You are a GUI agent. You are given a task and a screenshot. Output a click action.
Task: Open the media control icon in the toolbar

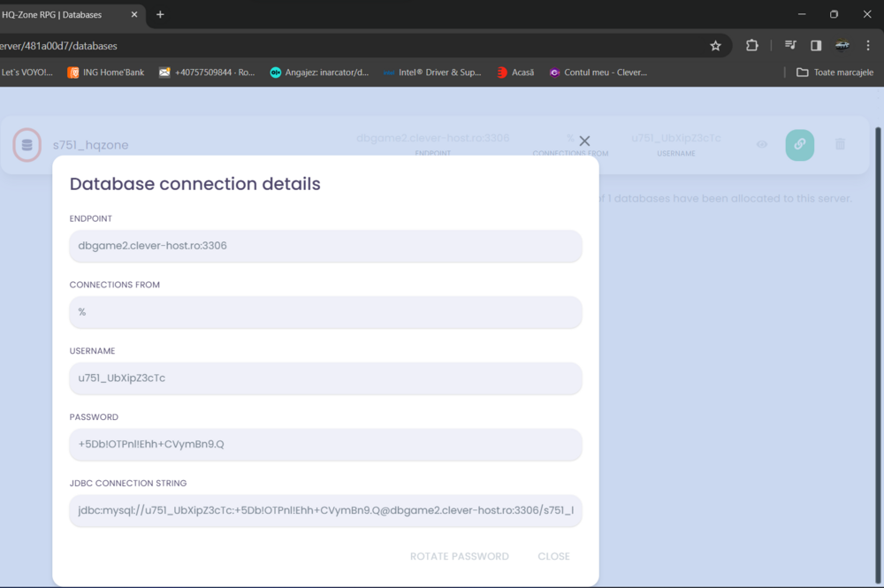790,45
